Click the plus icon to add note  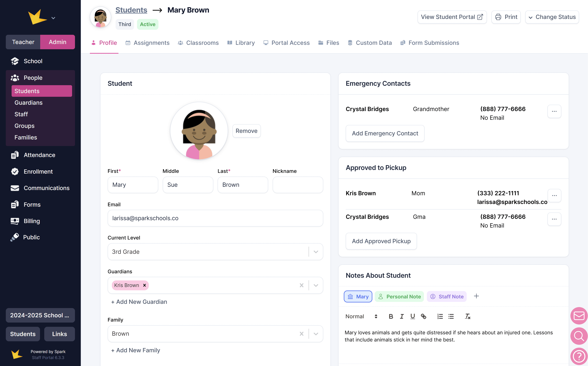point(476,296)
